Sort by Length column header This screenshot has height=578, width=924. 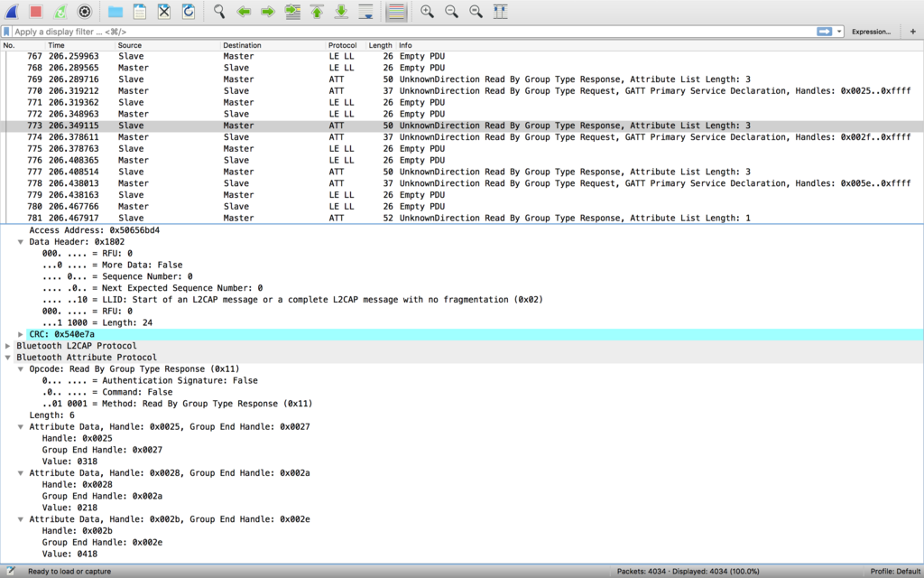click(381, 45)
